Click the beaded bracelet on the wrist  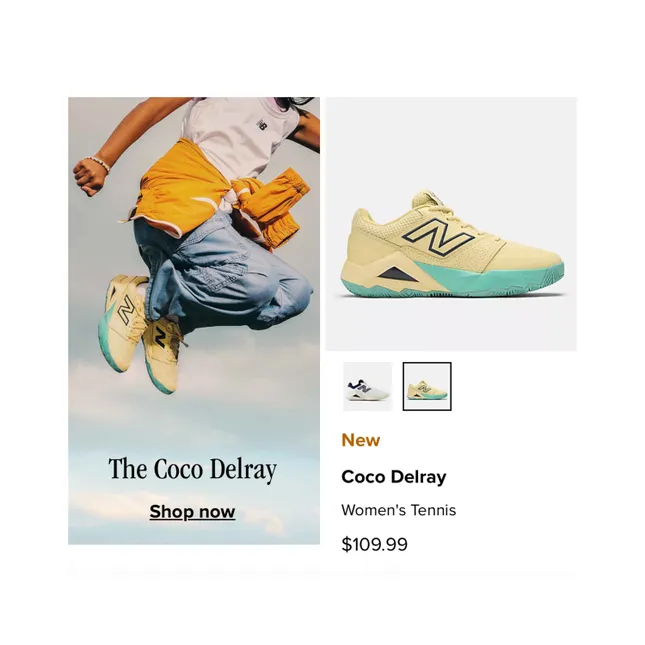[98, 162]
